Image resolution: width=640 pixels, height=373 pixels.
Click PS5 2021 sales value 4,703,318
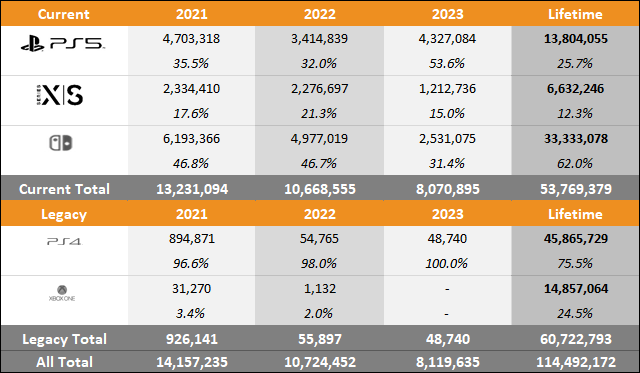pos(191,38)
